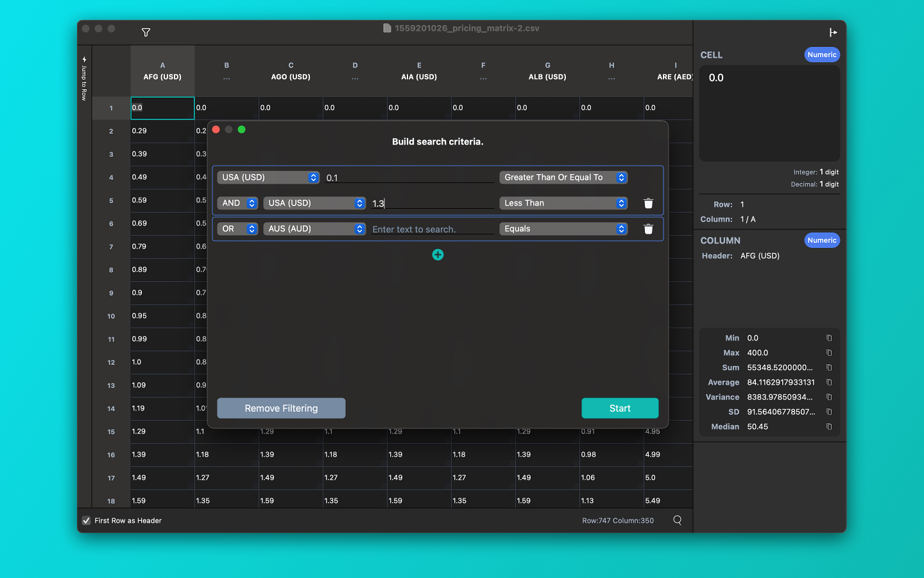Open the filter funnel icon in the toolbar

coord(146,32)
